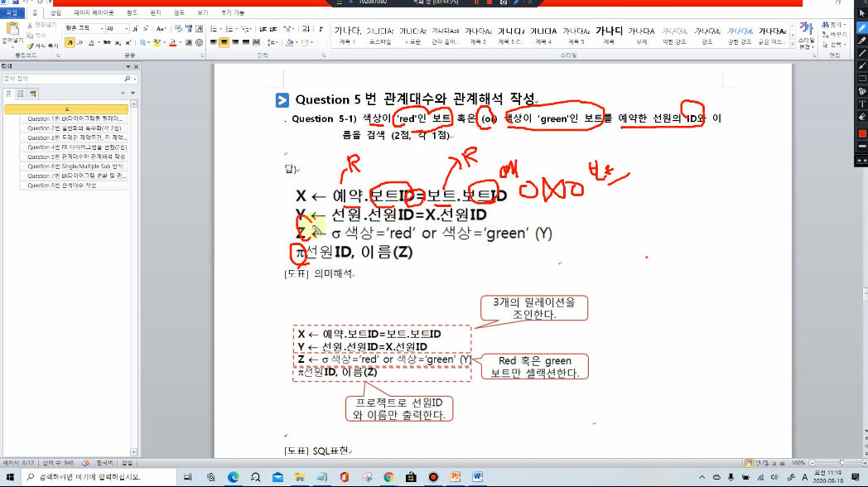Open font size dropdown showing 48
Viewport: 868px width, 487px height.
[x=127, y=28]
